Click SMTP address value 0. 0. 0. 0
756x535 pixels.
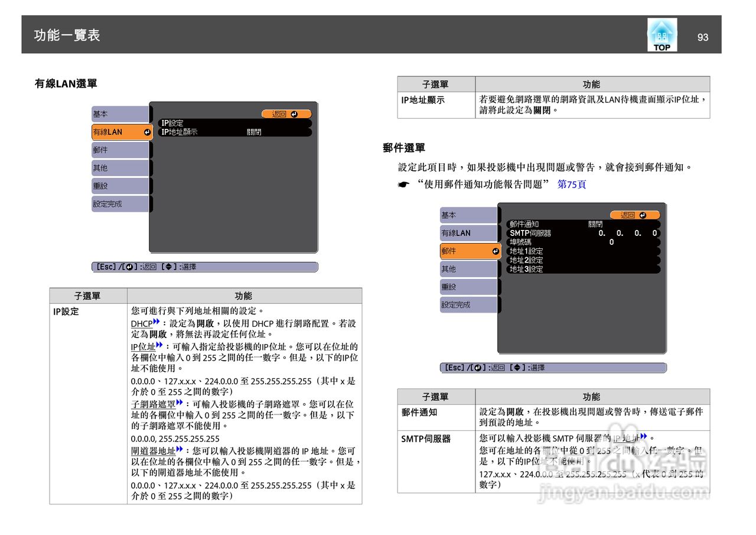pos(627,234)
